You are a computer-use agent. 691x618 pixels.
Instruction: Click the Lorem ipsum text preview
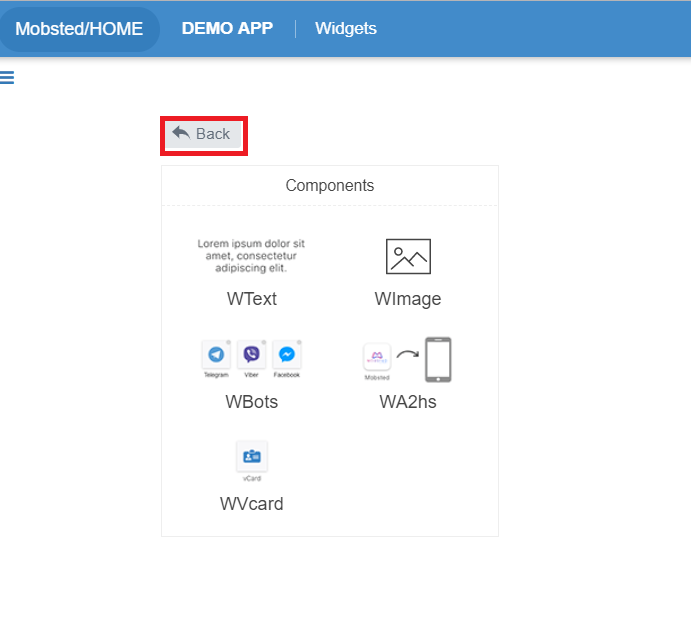[x=251, y=255]
